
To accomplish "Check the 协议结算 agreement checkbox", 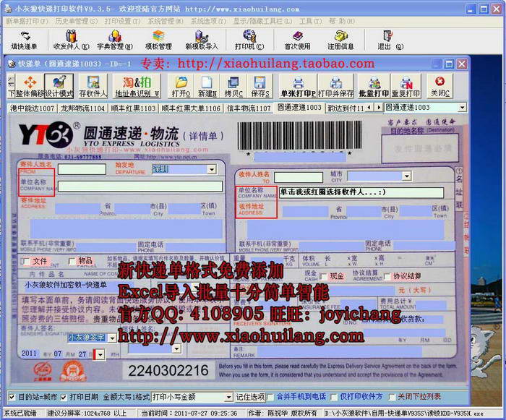I will [x=387, y=276].
